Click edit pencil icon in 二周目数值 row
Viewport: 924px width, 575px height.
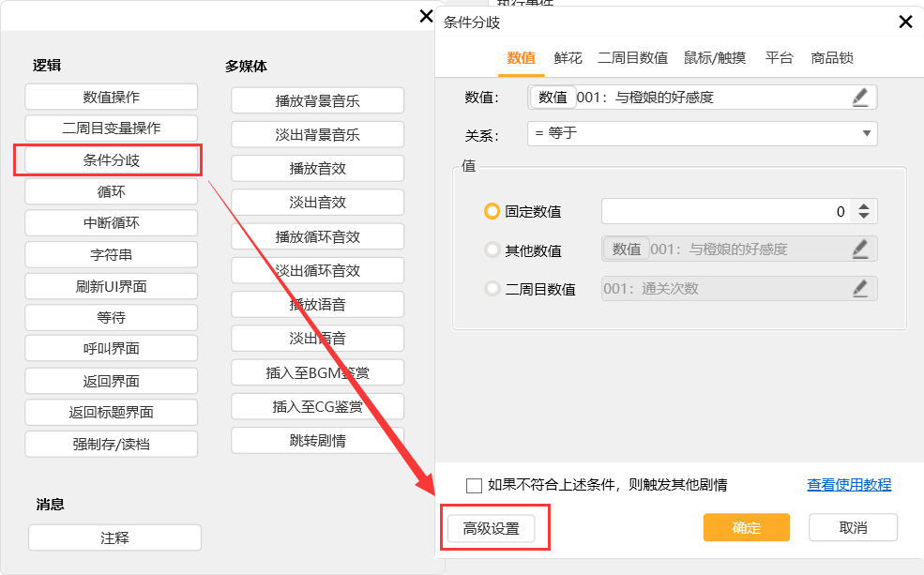pyautogui.click(x=860, y=288)
